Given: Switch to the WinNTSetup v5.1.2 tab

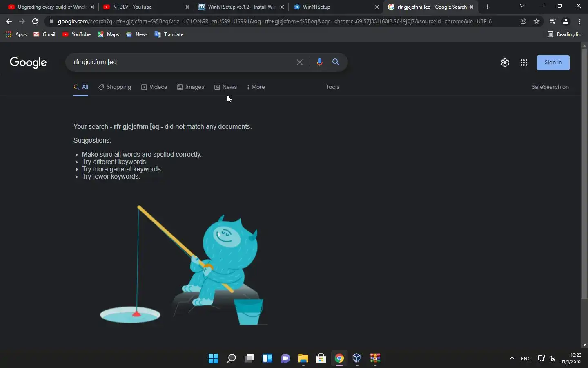Looking at the screenshot, I should coord(241,7).
